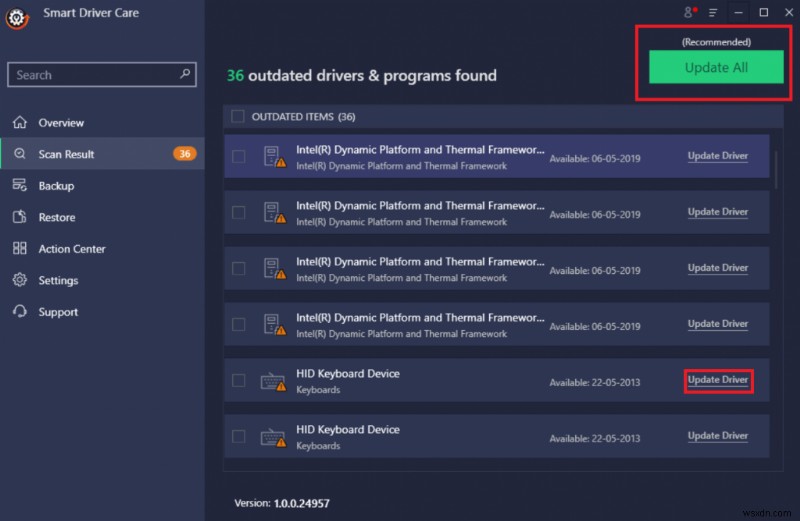800x521 pixels.
Task: Open the hamburger menu icon in title bar
Action: pyautogui.click(x=713, y=13)
